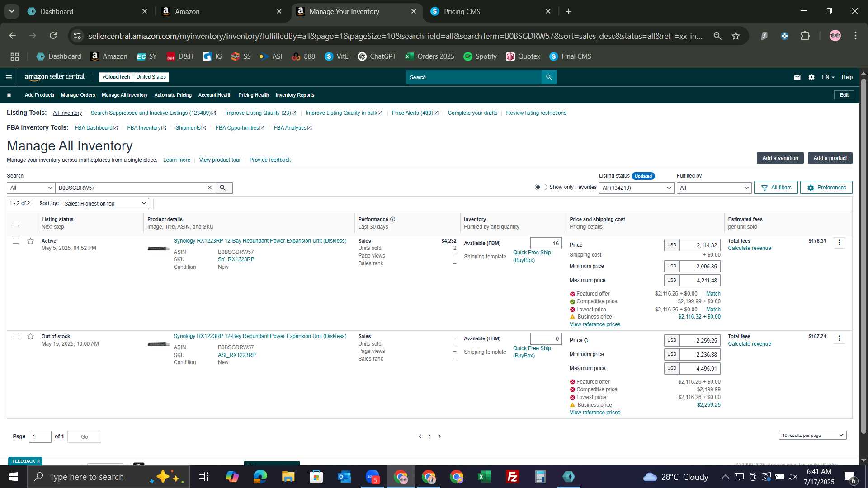This screenshot has height=488, width=868.
Task: Expand the search field All dropdown
Action: click(x=31, y=188)
